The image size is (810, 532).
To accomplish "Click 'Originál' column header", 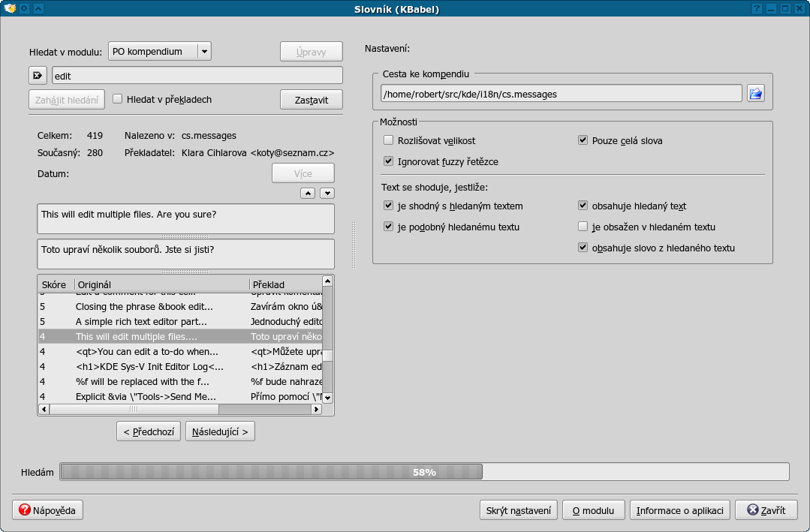I will [161, 284].
